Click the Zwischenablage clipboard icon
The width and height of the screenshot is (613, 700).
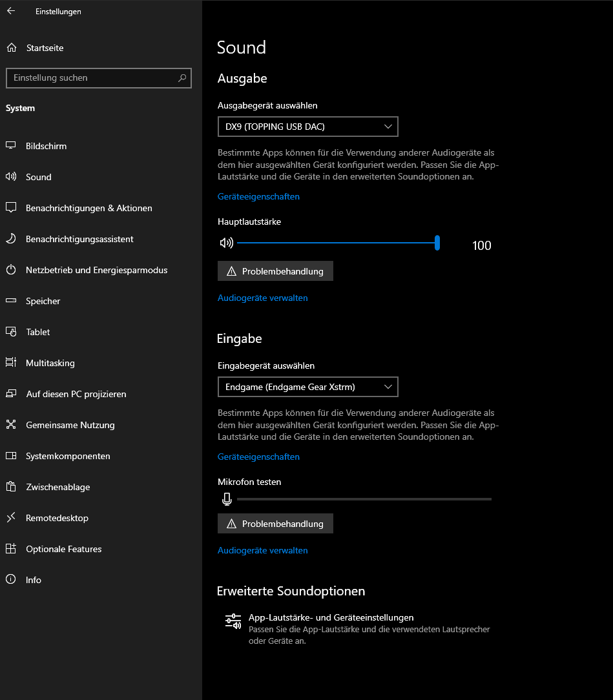click(11, 487)
